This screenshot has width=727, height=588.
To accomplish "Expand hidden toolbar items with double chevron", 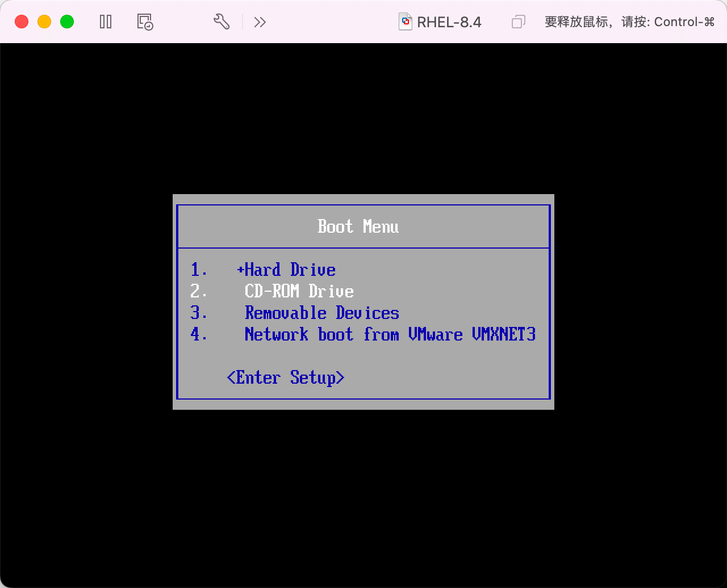I will click(x=260, y=22).
